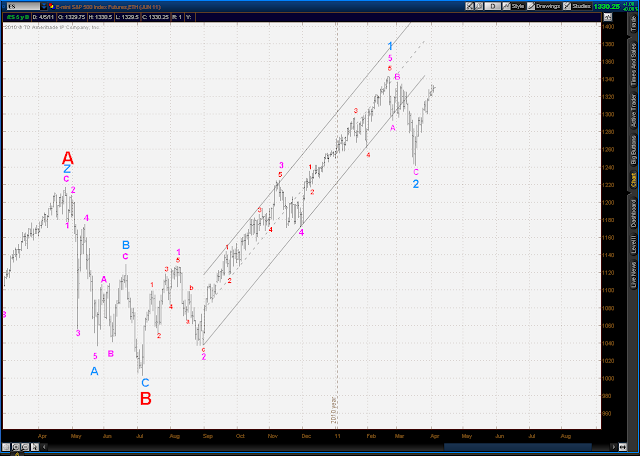Screen dimensions: 640x456
Task: Open the Live News side tab
Action: pyautogui.click(x=634, y=274)
